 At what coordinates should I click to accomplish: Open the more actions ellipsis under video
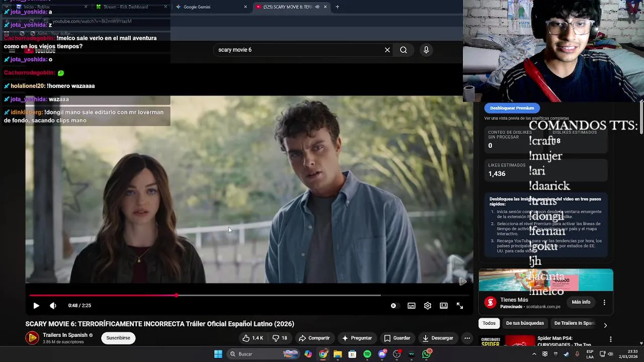[x=467, y=338]
